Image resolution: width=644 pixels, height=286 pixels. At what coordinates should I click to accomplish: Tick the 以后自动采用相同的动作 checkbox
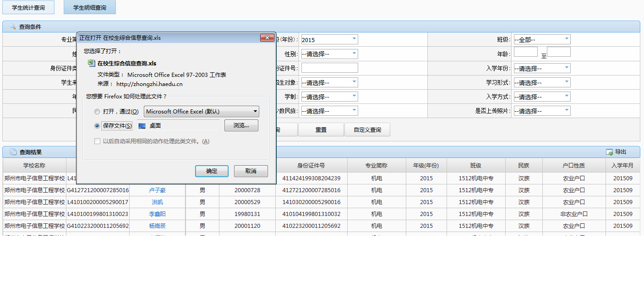97,141
